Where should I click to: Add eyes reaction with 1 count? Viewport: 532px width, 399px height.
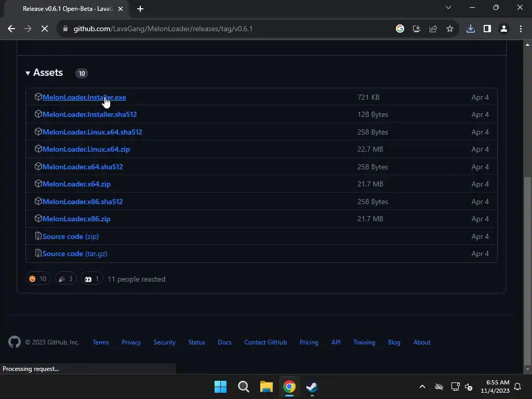click(91, 279)
